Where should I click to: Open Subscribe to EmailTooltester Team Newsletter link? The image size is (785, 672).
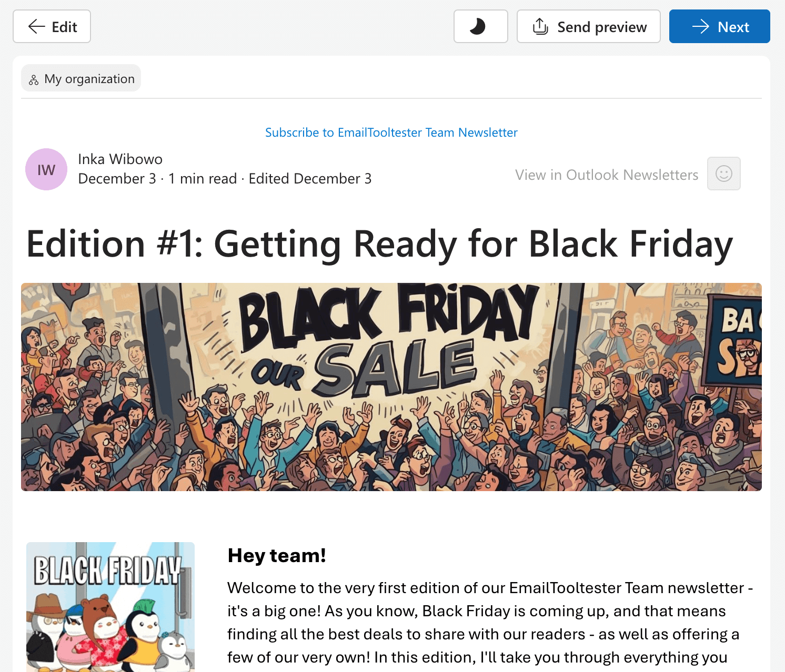click(x=391, y=133)
